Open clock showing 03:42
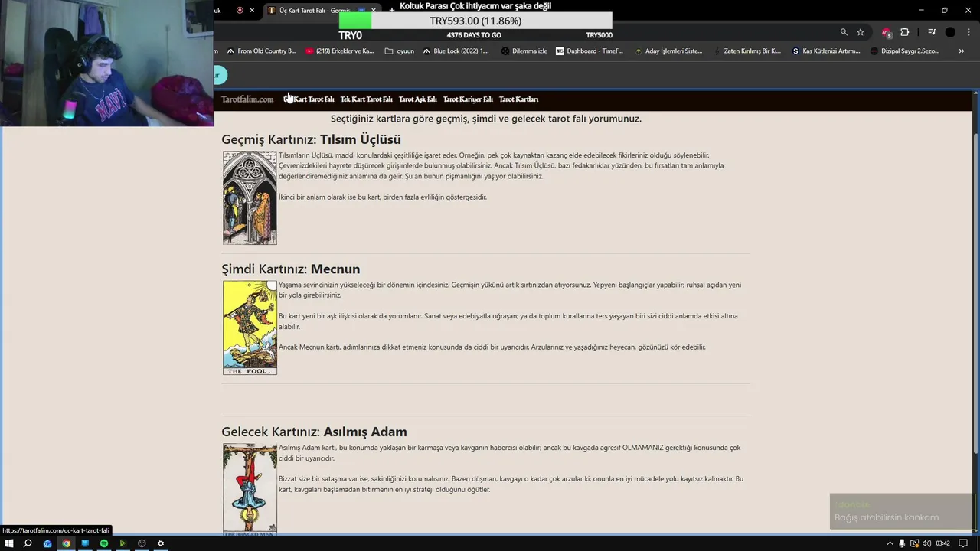The image size is (980, 551). pos(942,543)
